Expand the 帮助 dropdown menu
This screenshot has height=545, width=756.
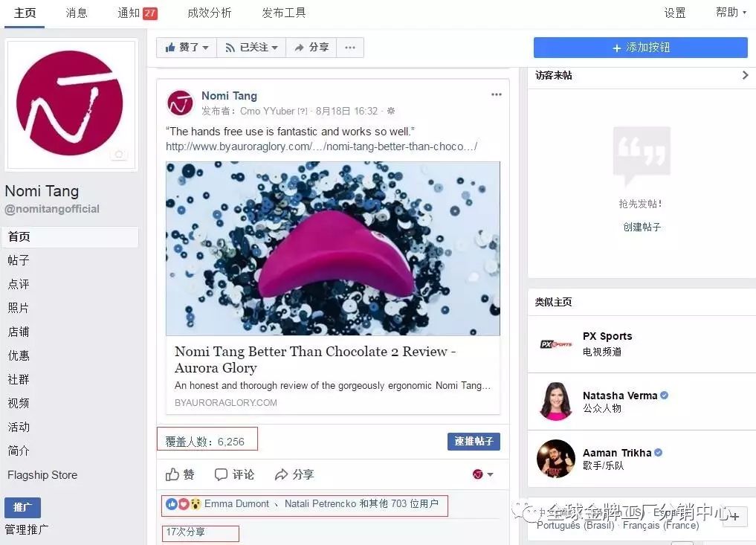click(x=731, y=13)
